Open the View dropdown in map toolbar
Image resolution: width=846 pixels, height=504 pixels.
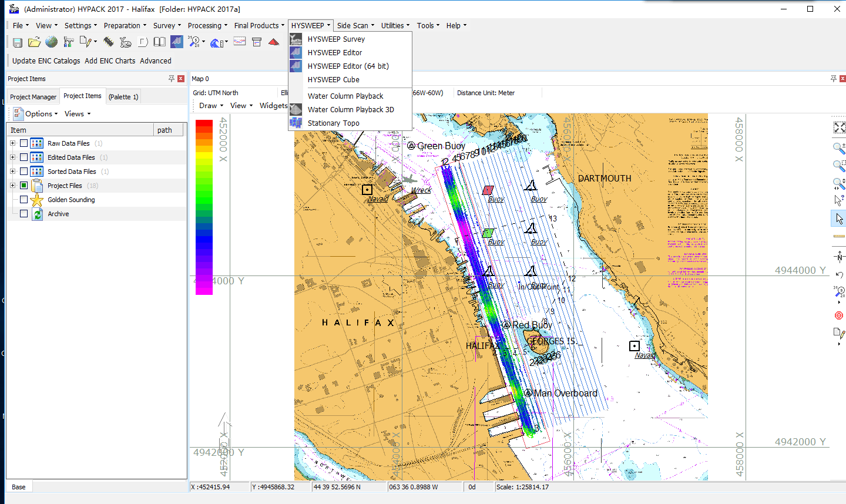tap(241, 106)
